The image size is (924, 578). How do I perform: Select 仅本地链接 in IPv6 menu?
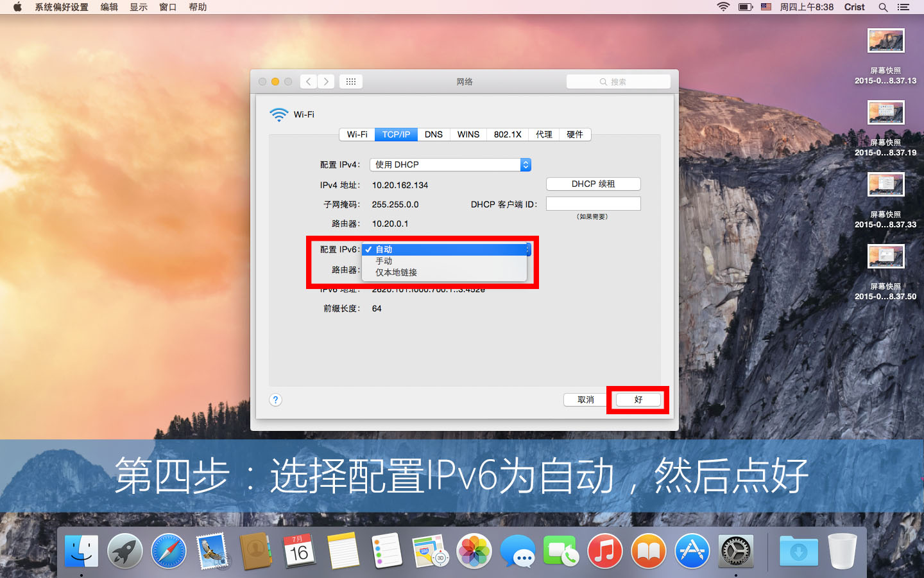point(445,272)
